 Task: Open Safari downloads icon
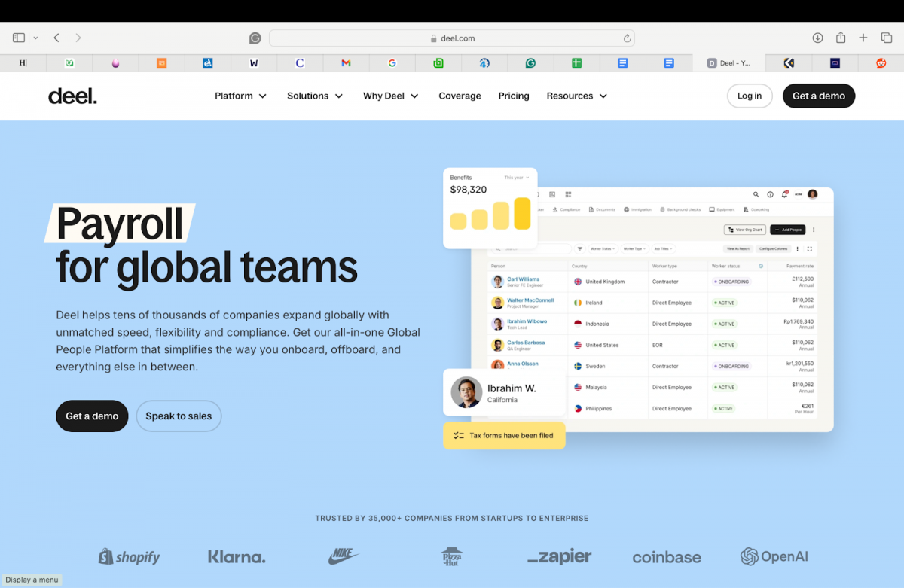coord(817,38)
